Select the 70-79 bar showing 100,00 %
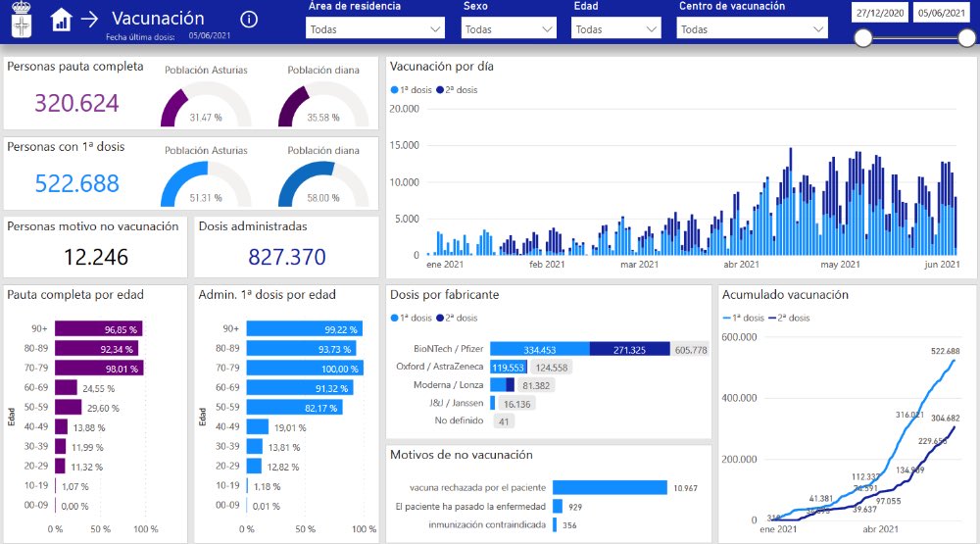 click(x=305, y=369)
